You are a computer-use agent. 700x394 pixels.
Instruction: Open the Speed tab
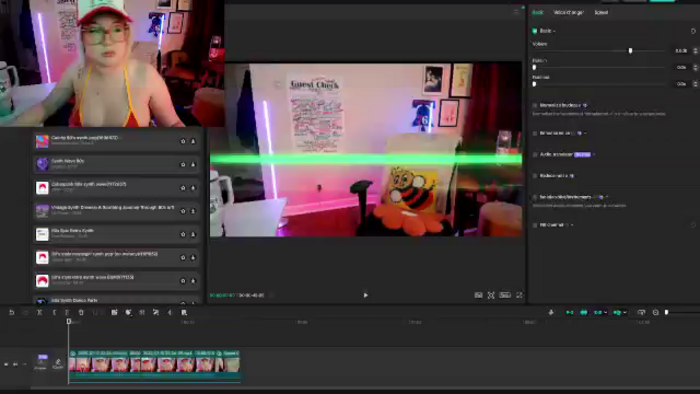pyautogui.click(x=601, y=12)
